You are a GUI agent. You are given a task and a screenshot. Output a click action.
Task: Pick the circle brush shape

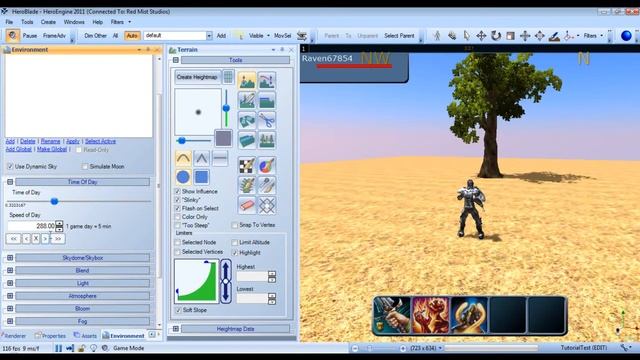tap(183, 177)
